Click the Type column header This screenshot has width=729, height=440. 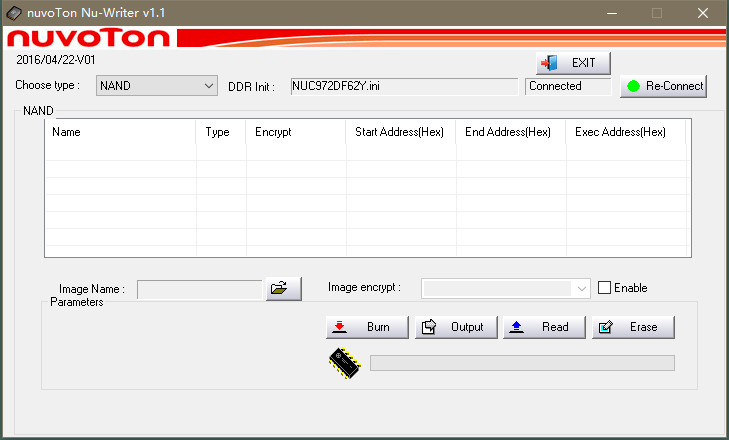221,132
